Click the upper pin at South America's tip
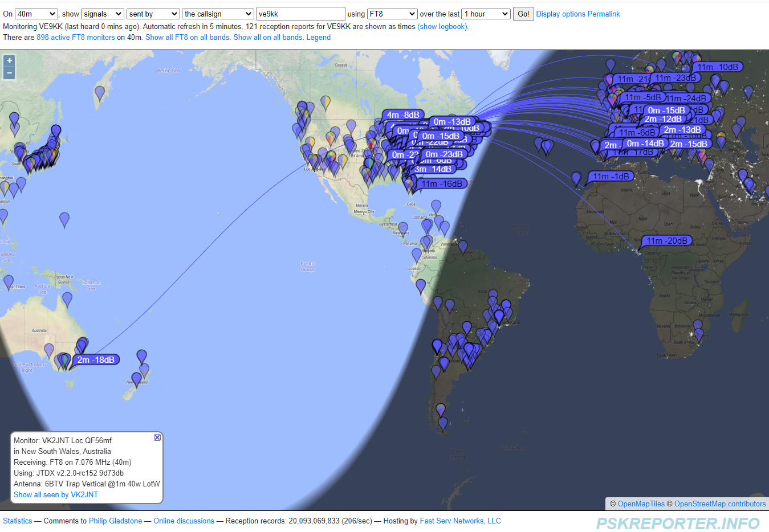Image resolution: width=769 pixels, height=532 pixels. 441,410
